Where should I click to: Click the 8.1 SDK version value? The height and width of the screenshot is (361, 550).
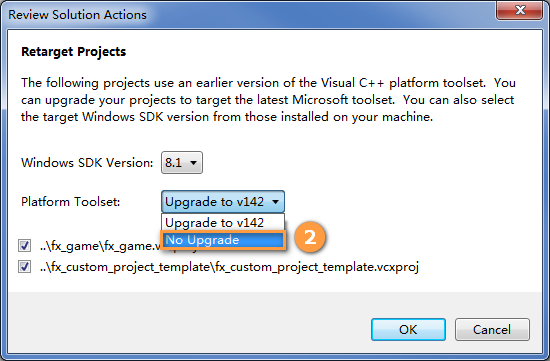coord(174,163)
